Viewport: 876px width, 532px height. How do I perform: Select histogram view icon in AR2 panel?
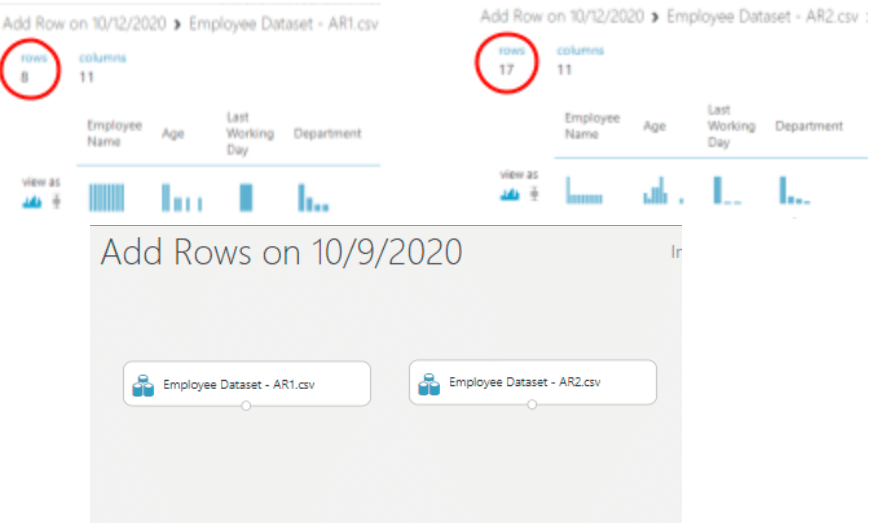[x=510, y=193]
